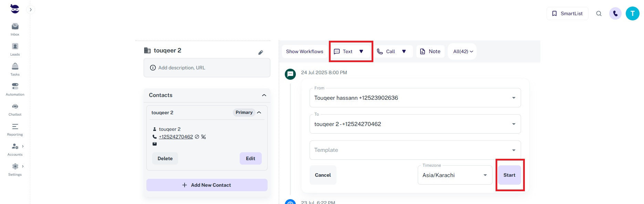Click the search magnifier icon
Image resolution: width=644 pixels, height=204 pixels.
pos(599,13)
